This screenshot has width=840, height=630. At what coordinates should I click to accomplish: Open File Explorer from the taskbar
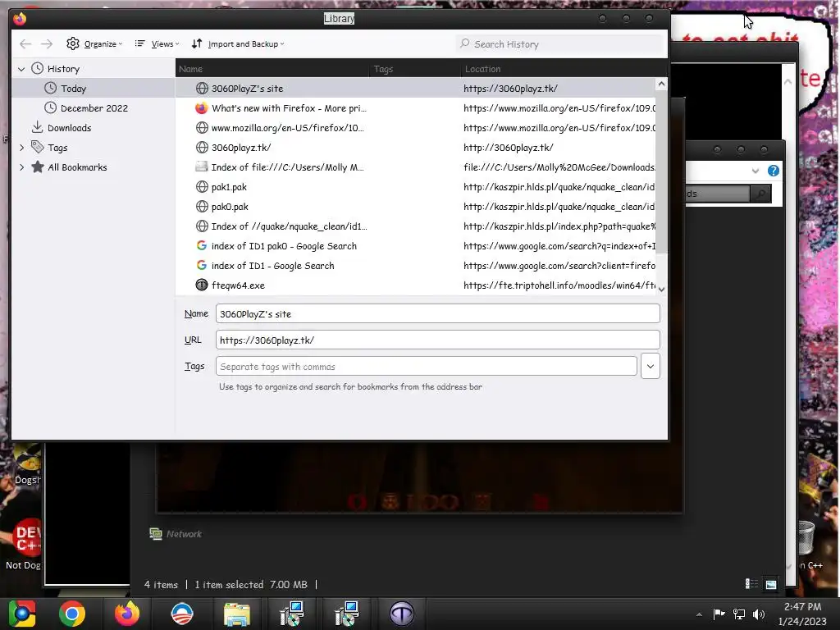coord(237,614)
